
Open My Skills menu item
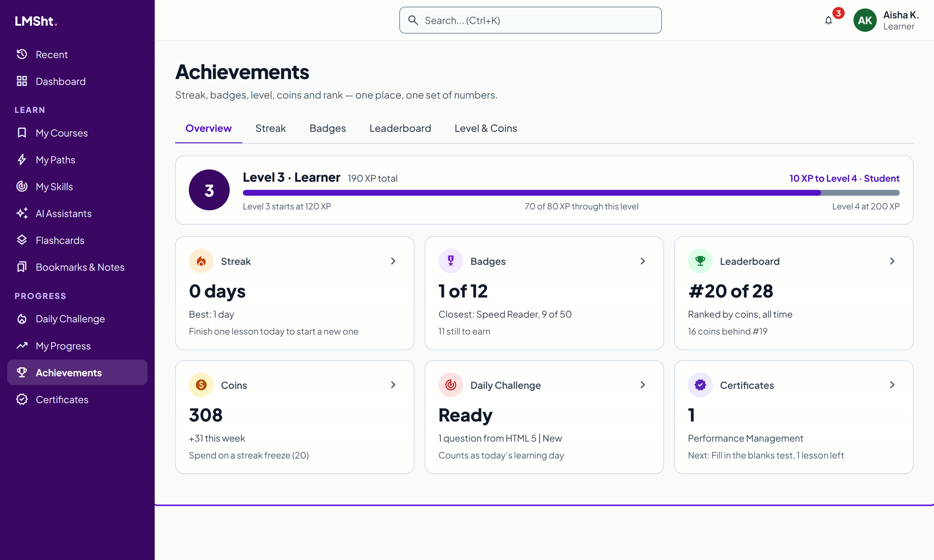77,187
